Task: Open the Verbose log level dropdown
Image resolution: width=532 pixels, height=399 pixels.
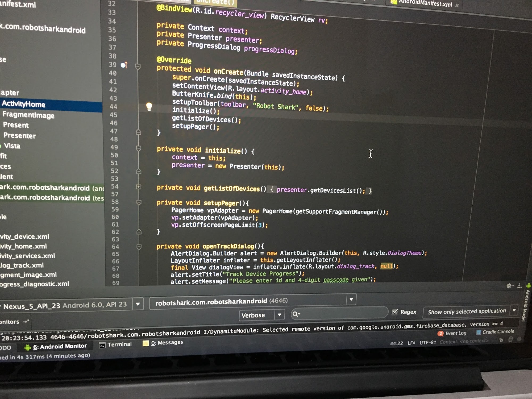Action: [x=279, y=315]
